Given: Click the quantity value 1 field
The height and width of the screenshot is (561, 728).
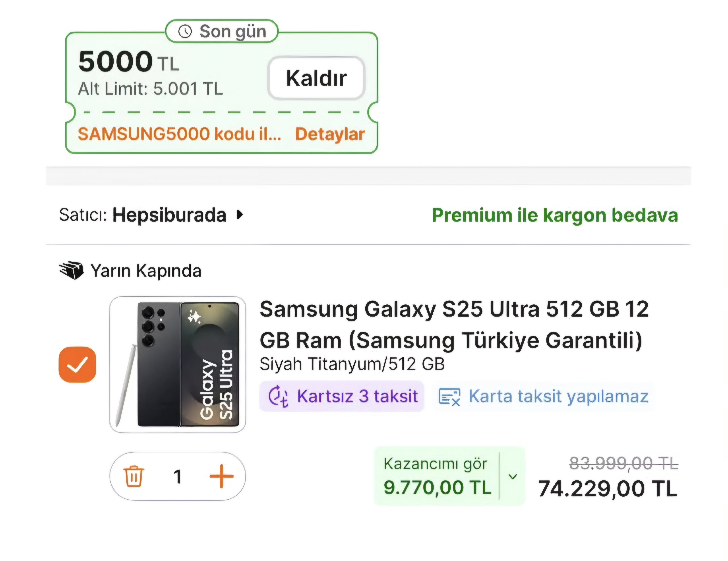Looking at the screenshot, I should pyautogui.click(x=178, y=477).
